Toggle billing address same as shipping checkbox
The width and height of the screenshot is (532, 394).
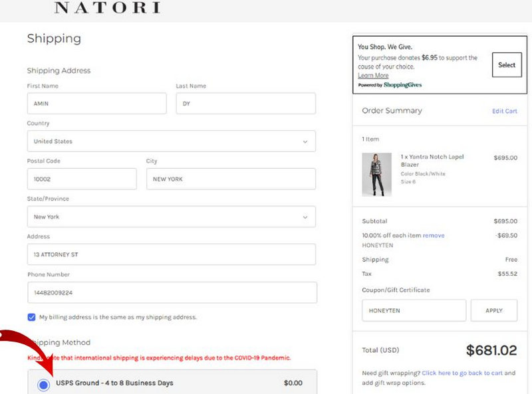[32, 317]
